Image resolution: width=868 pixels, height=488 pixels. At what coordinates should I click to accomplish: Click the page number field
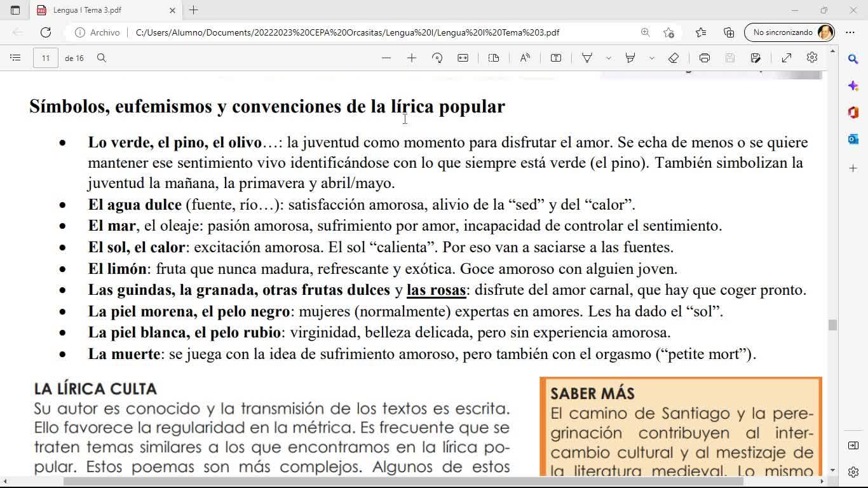click(46, 58)
